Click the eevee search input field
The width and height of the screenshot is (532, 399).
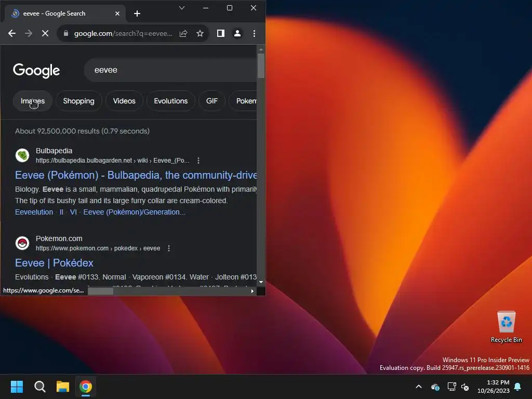(170, 70)
